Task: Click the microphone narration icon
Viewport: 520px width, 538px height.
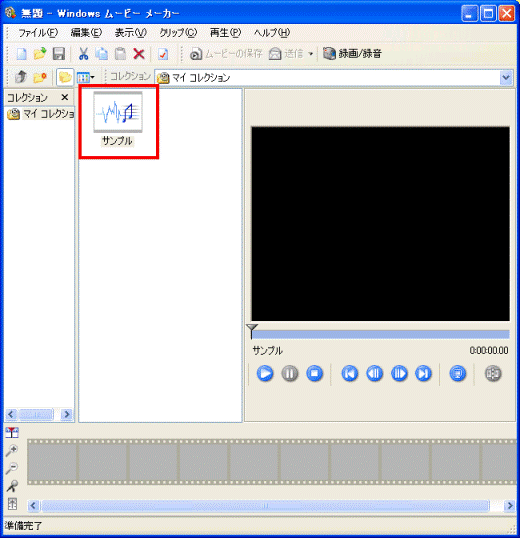Action: pyautogui.click(x=12, y=486)
